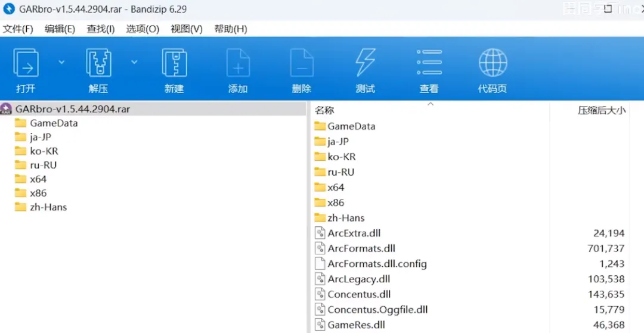Screen dimensions: 644x333
Task: Click ko-KR folder icon in file list
Action: pyautogui.click(x=320, y=157)
